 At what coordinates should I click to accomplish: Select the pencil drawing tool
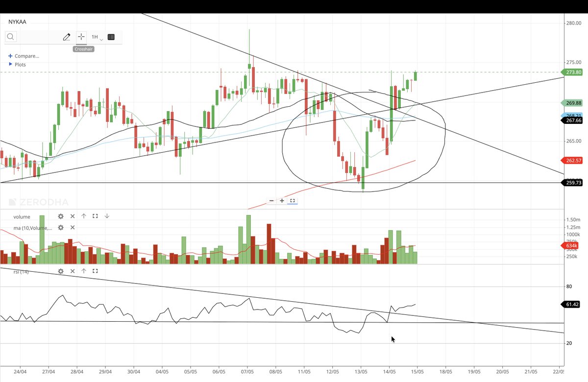[x=67, y=37]
